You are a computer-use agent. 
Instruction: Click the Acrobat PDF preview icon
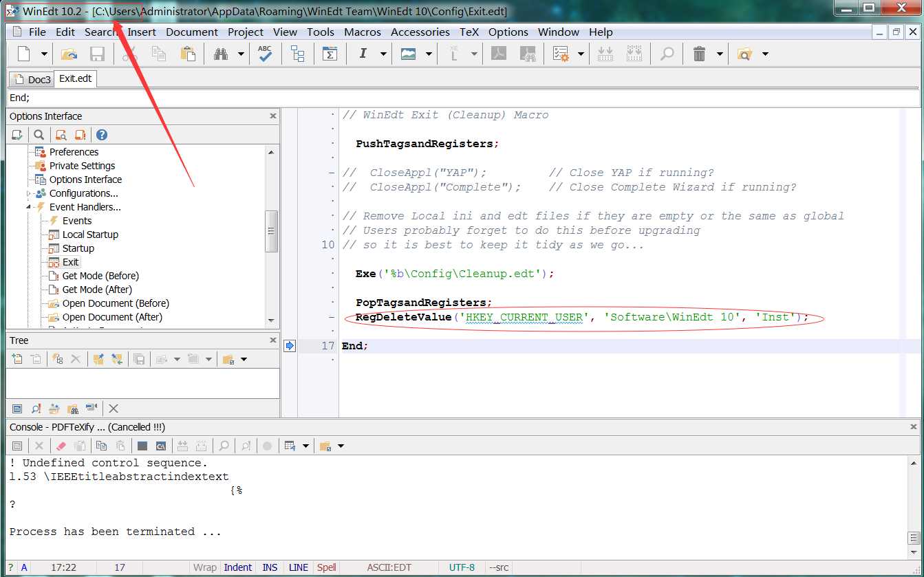498,54
